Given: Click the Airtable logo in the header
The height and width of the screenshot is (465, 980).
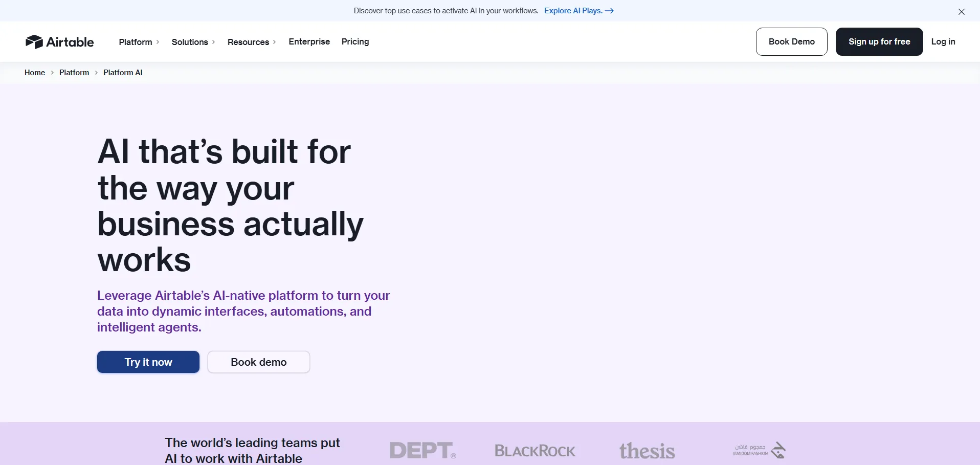Looking at the screenshot, I should click(x=59, y=42).
